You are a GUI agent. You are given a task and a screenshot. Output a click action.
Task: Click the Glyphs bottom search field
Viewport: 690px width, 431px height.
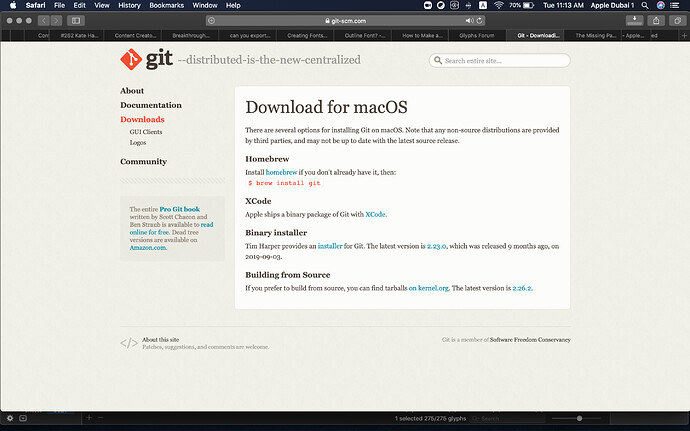click(506, 419)
